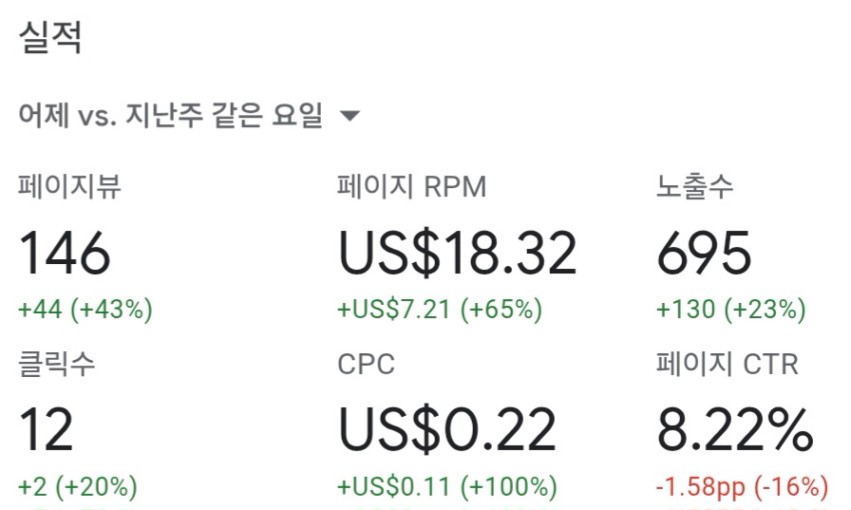851x510 pixels.
Task: Click the 노출수 metric label
Action: 695,186
